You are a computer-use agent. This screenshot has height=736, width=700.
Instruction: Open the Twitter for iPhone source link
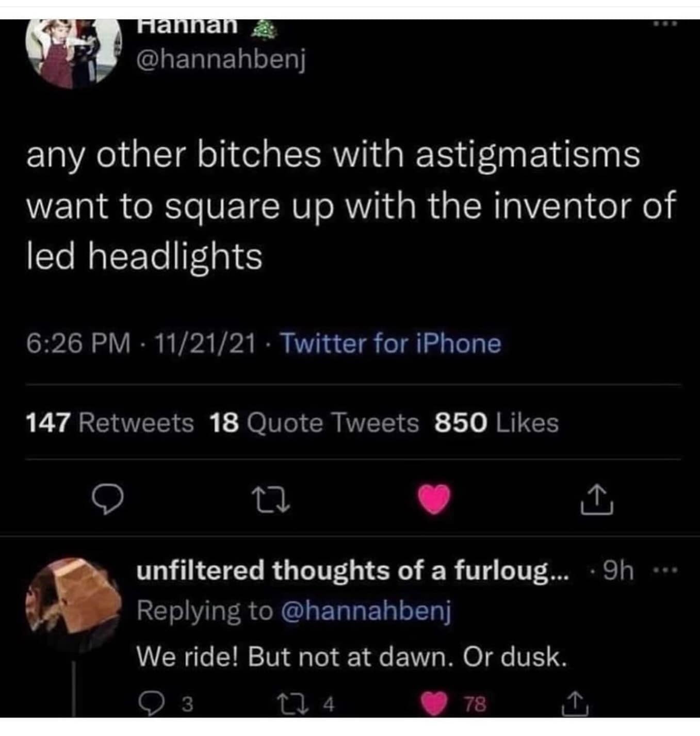[x=391, y=344]
